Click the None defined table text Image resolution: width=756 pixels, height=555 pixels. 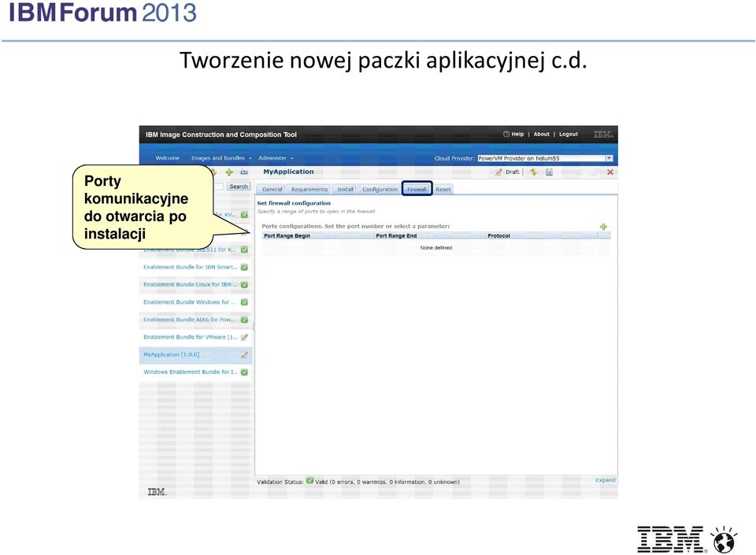[435, 248]
